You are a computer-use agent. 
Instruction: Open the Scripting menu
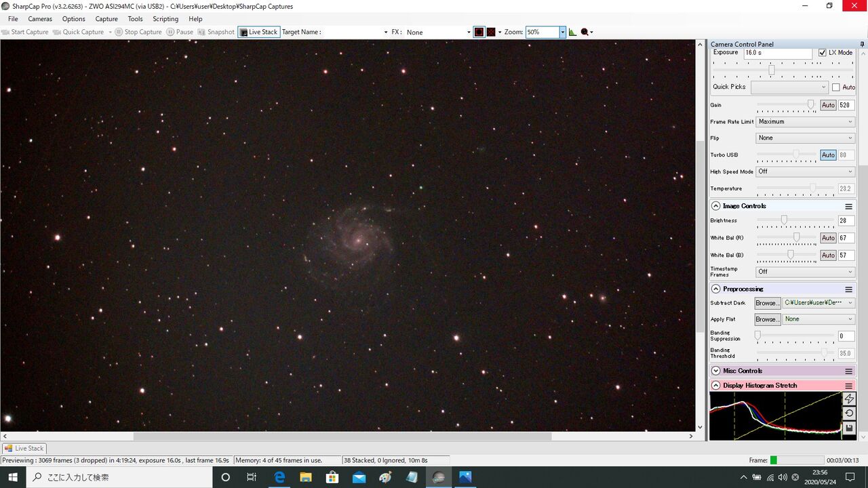165,19
